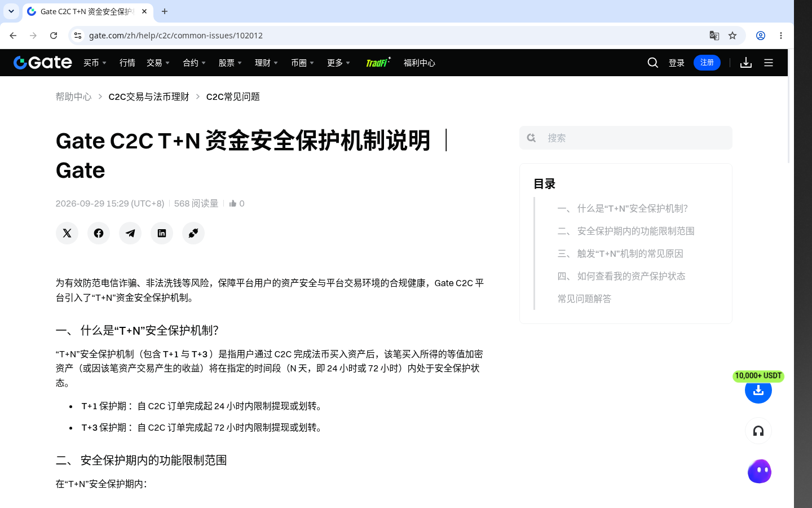The image size is (812, 508).
Task: Open the site search magnifier icon
Action: (x=653, y=63)
